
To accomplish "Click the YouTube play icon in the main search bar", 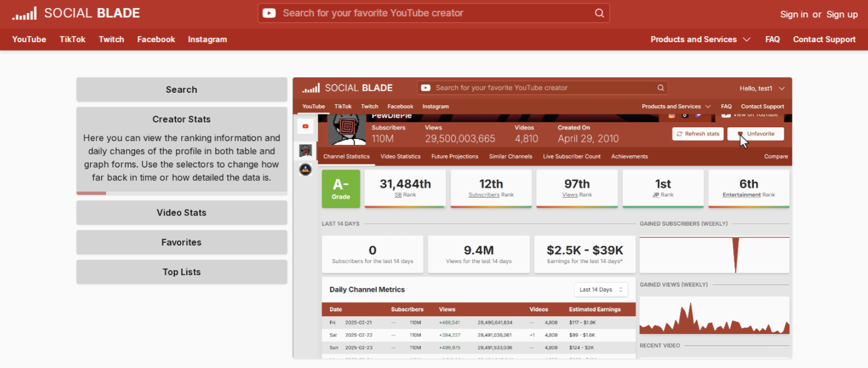I will coord(269,13).
